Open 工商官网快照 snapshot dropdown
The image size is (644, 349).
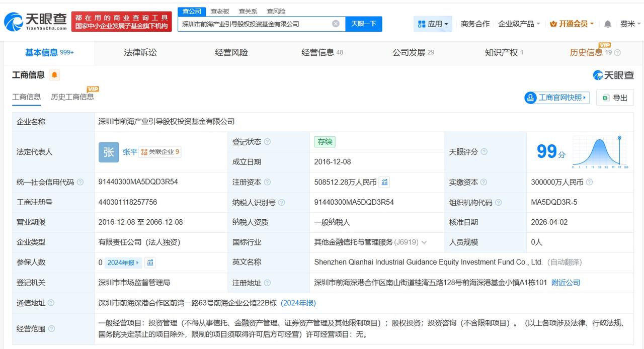coord(557,98)
